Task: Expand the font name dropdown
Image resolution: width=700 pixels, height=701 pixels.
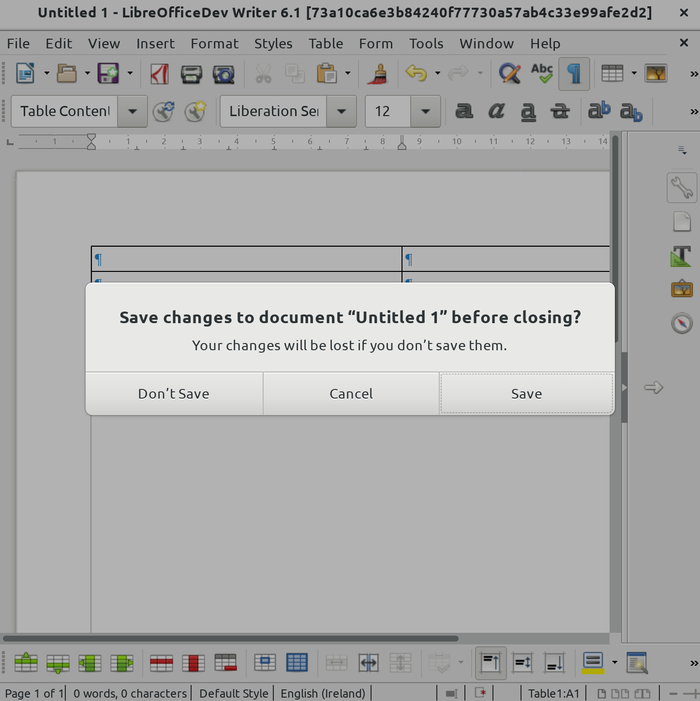Action: 342,111
